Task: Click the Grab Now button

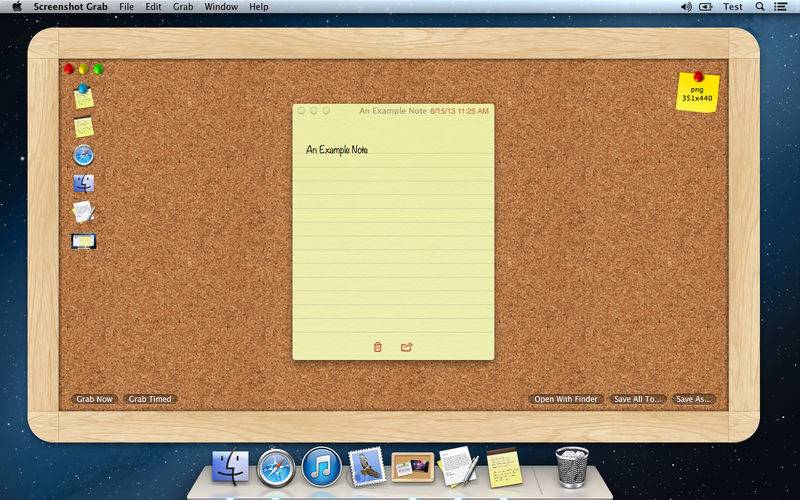Action: [x=94, y=399]
